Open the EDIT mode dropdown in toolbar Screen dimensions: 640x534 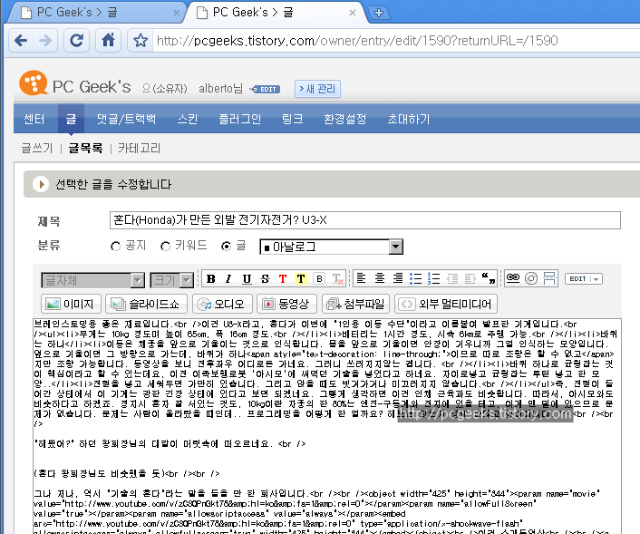(584, 279)
